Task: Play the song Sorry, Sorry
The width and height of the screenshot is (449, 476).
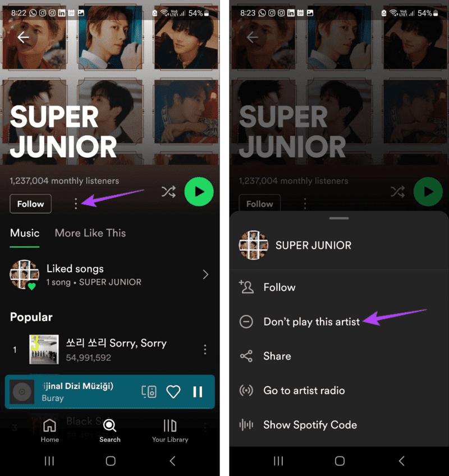Action: coord(110,350)
